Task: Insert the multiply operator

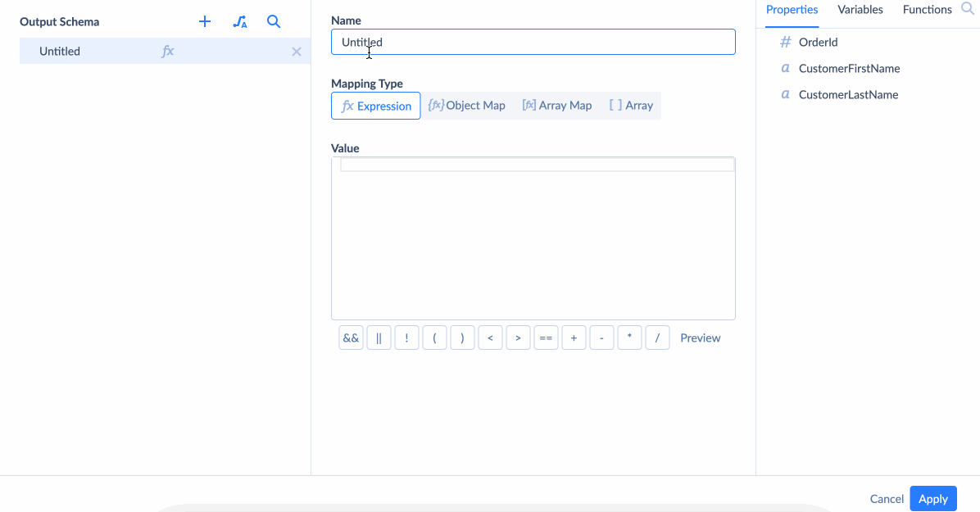Action: pyautogui.click(x=629, y=338)
